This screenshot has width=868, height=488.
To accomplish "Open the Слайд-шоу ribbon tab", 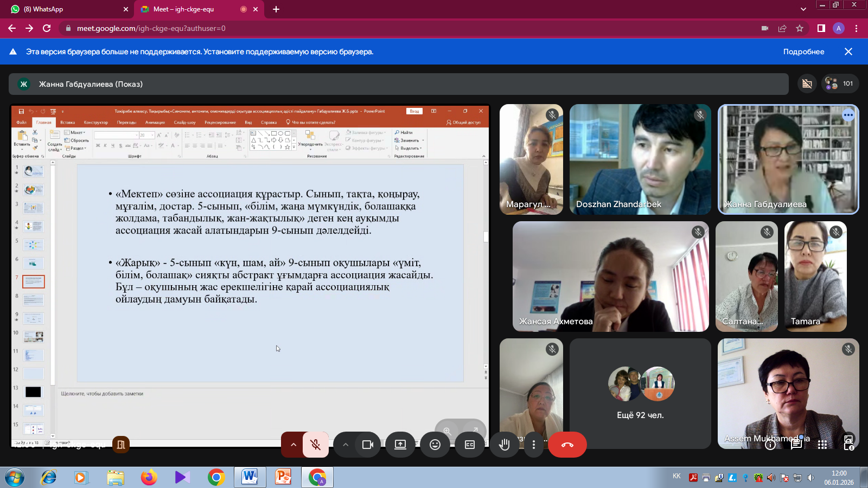I will (x=185, y=123).
